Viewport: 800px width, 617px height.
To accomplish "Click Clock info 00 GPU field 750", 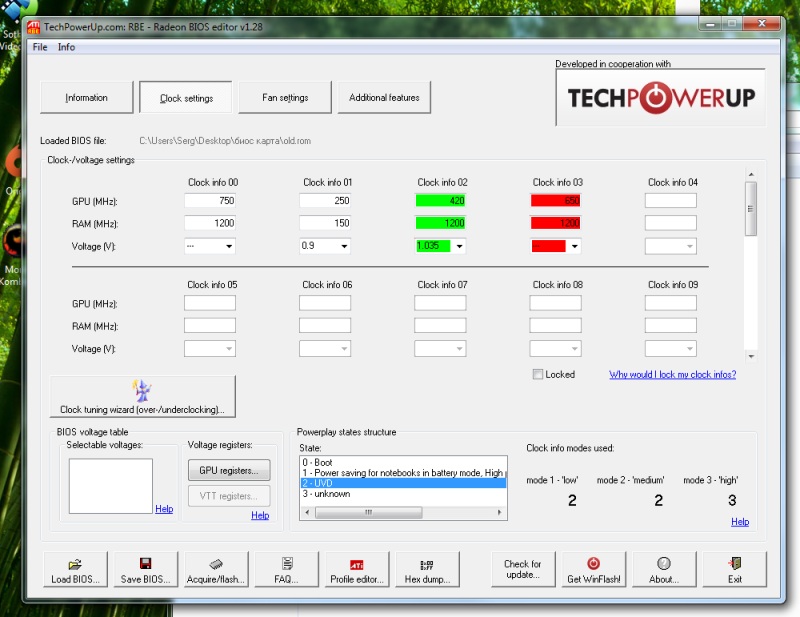I will point(210,201).
